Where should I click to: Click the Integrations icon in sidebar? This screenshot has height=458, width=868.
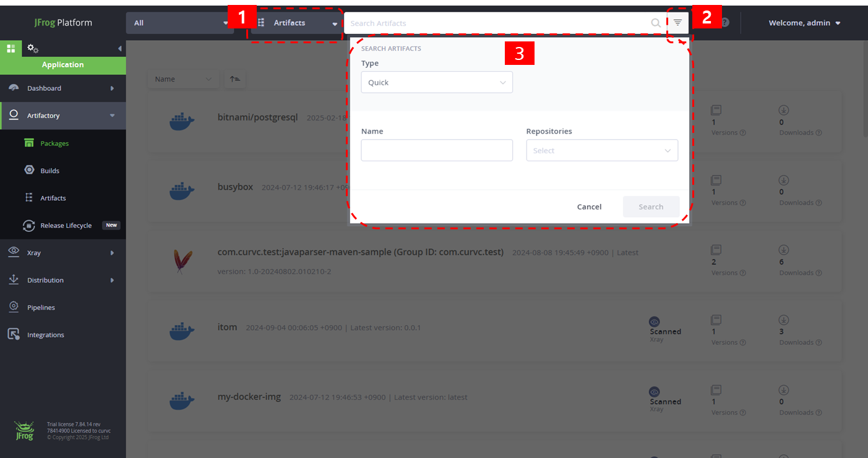[x=14, y=334]
